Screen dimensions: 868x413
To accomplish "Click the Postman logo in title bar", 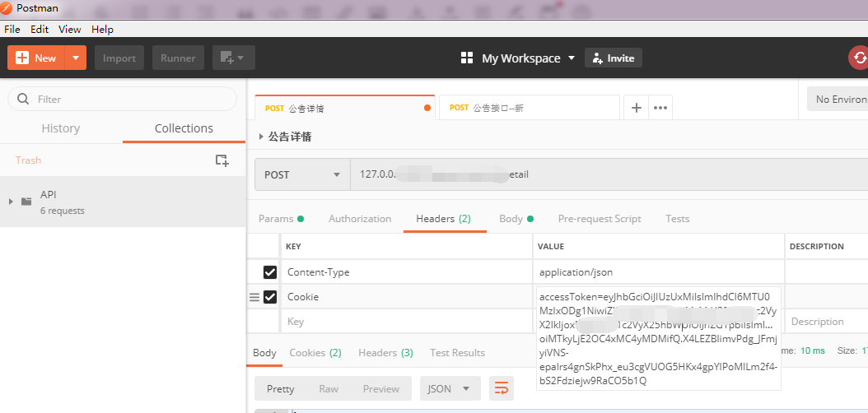I will click(x=7, y=8).
